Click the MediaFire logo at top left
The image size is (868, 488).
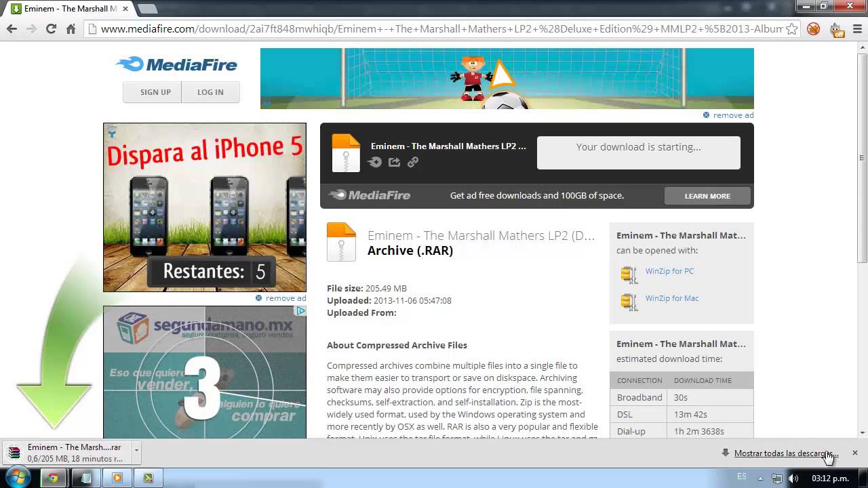pyautogui.click(x=177, y=64)
